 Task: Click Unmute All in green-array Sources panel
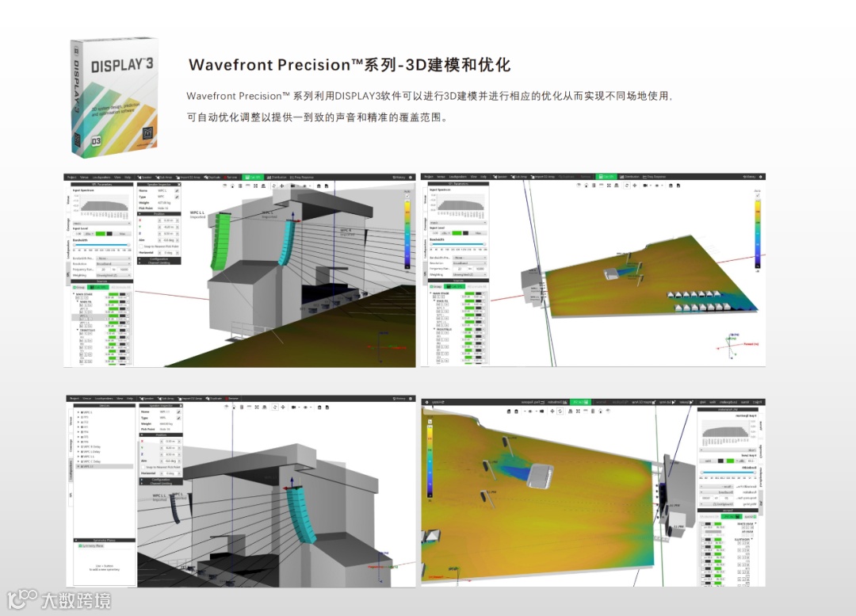coord(120,287)
